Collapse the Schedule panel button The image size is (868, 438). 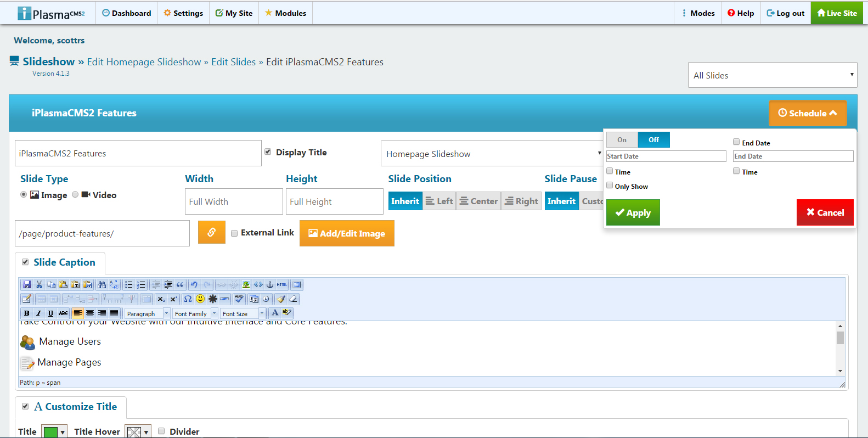[808, 113]
